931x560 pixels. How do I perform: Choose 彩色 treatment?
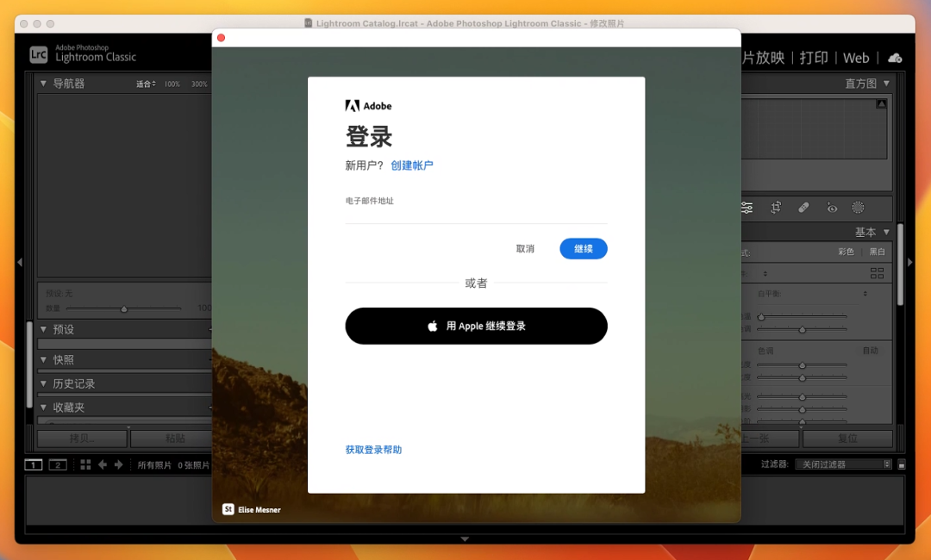(847, 252)
